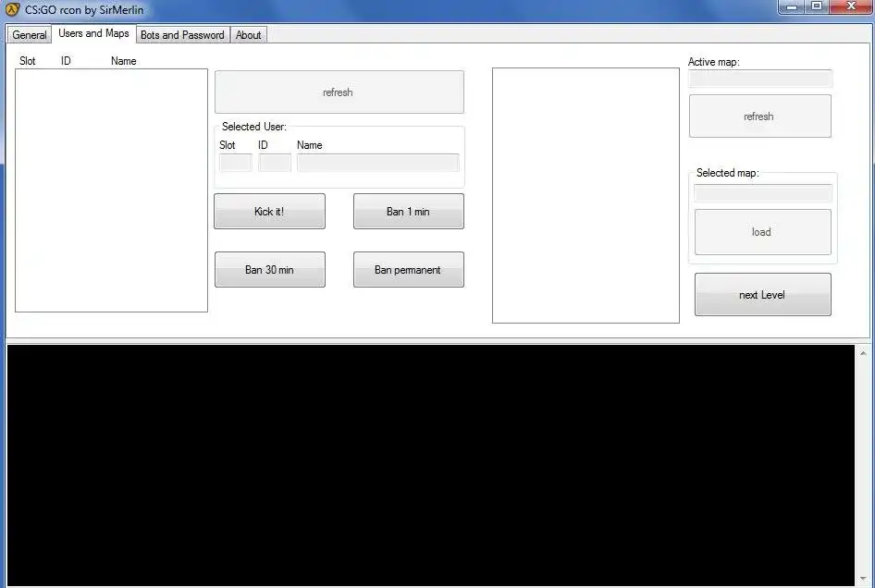
Task: Click the Half-Life application icon in title bar
Action: [12, 9]
